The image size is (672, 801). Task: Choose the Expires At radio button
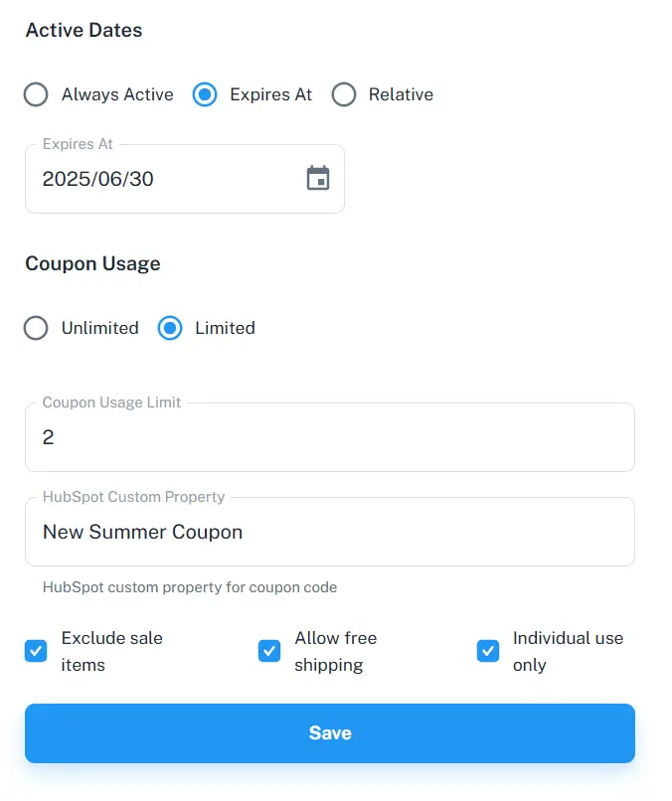tap(205, 94)
